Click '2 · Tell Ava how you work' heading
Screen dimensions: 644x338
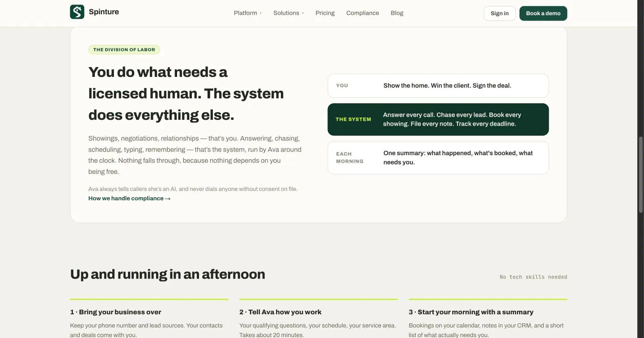click(280, 312)
